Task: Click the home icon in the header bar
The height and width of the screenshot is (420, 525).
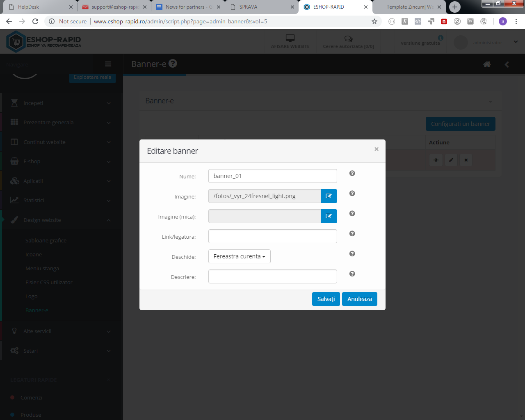Action: click(487, 64)
